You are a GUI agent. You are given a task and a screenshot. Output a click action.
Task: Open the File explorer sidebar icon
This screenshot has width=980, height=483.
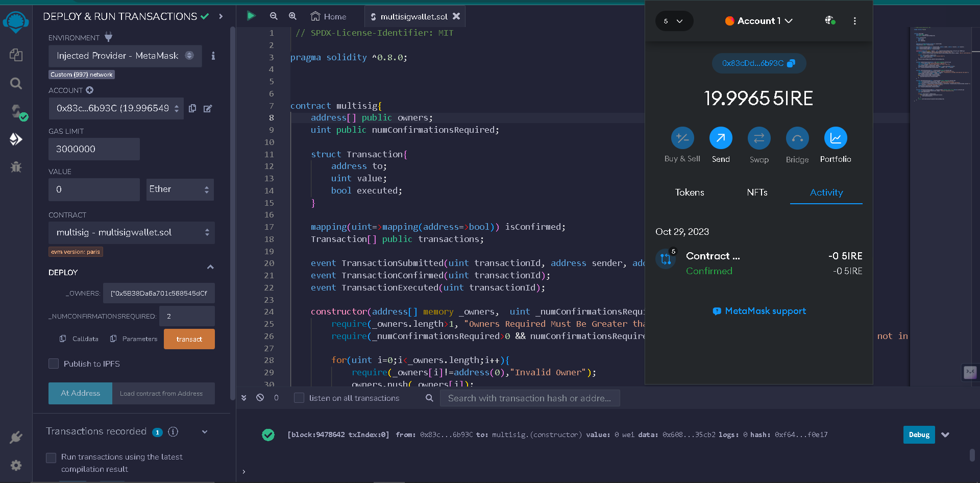pos(16,55)
